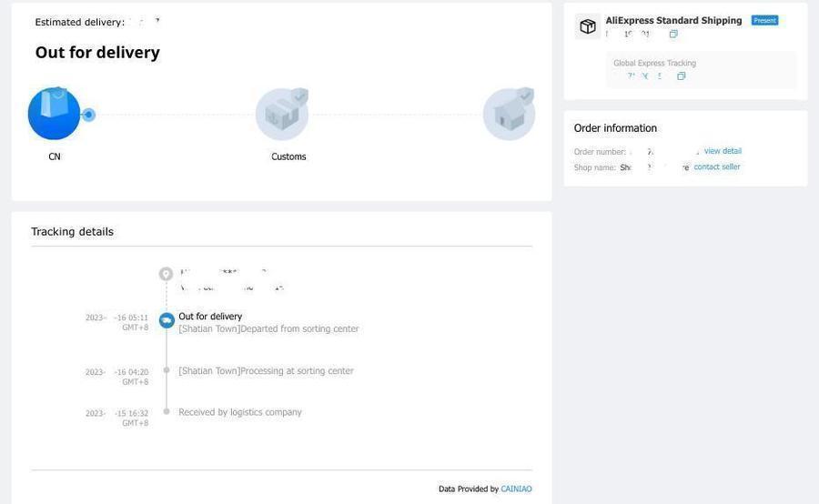Image resolution: width=819 pixels, height=504 pixels.
Task: Click 'Received by logistics company' entry
Action: tap(240, 412)
